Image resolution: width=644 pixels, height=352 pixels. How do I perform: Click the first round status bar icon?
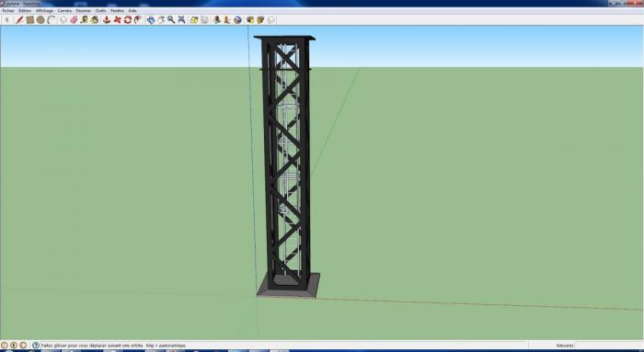[x=5, y=346]
